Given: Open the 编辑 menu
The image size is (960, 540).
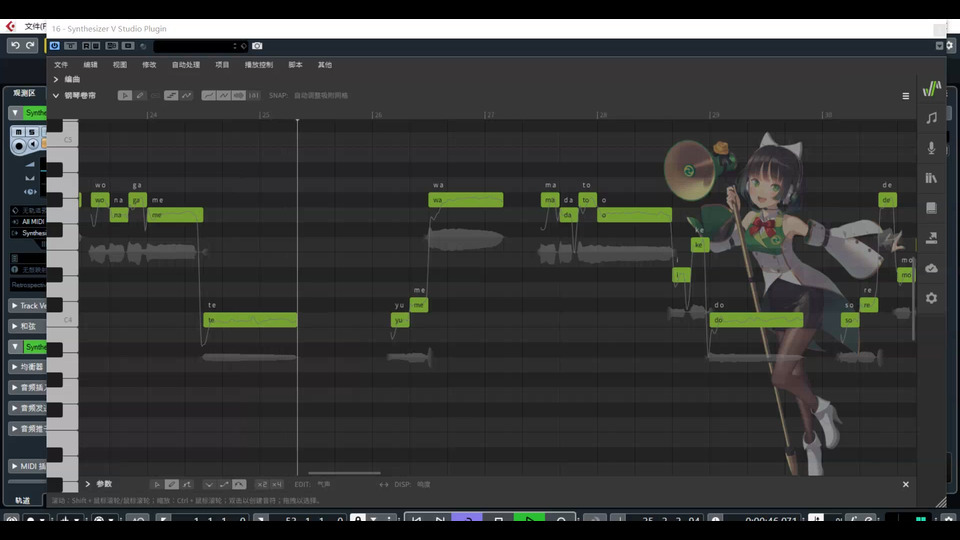Looking at the screenshot, I should click(91, 64).
